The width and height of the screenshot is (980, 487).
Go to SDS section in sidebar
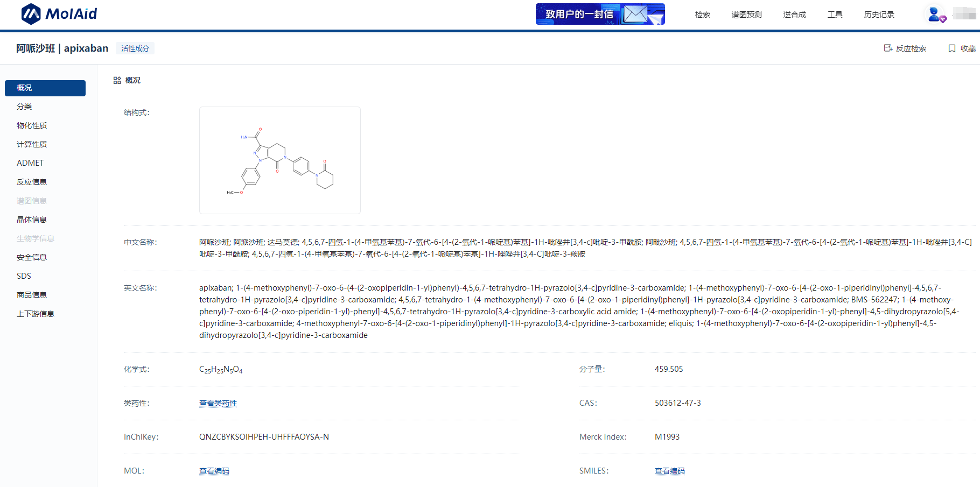(24, 276)
